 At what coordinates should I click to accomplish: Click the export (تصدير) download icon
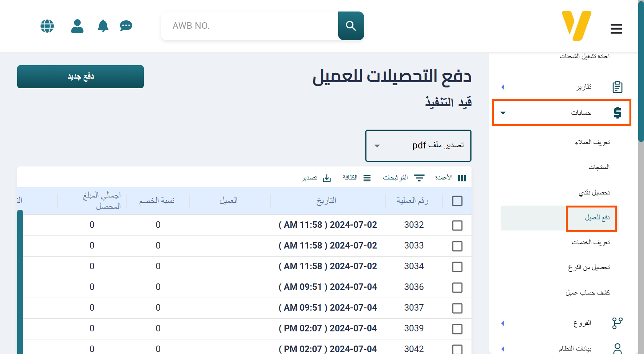[327, 178]
